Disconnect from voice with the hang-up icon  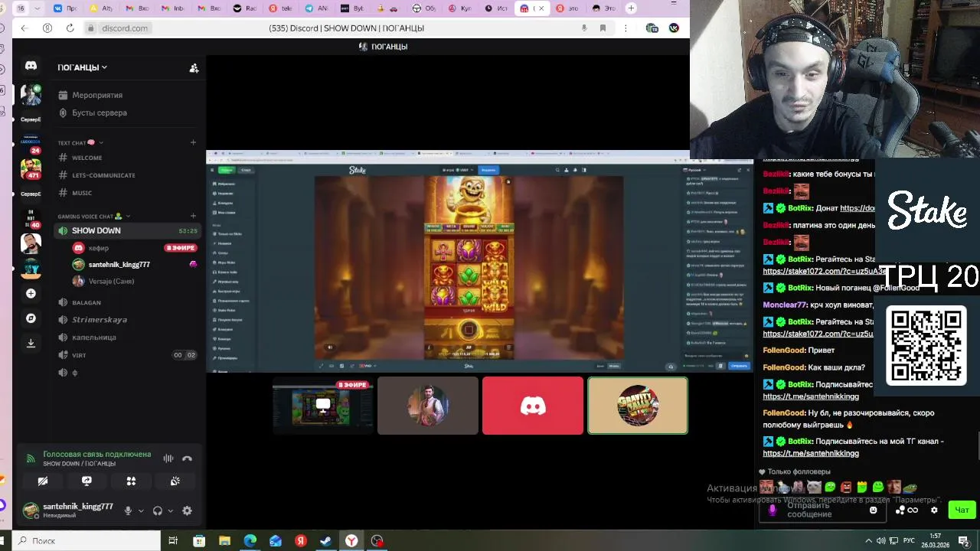point(187,458)
